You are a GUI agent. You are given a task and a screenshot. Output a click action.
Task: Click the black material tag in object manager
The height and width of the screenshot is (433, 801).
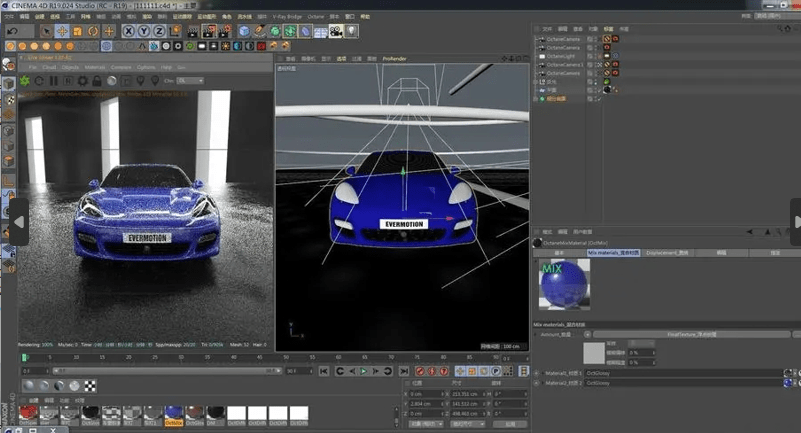[607, 90]
